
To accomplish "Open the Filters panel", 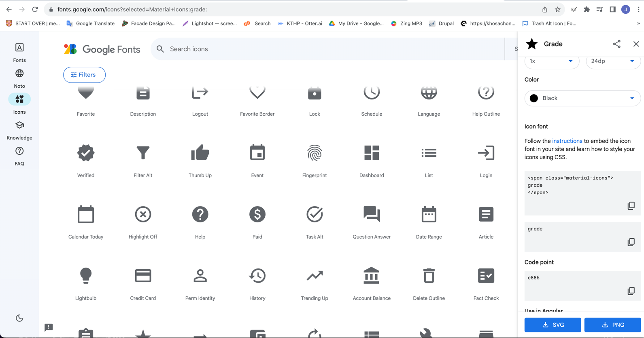I will 84,75.
